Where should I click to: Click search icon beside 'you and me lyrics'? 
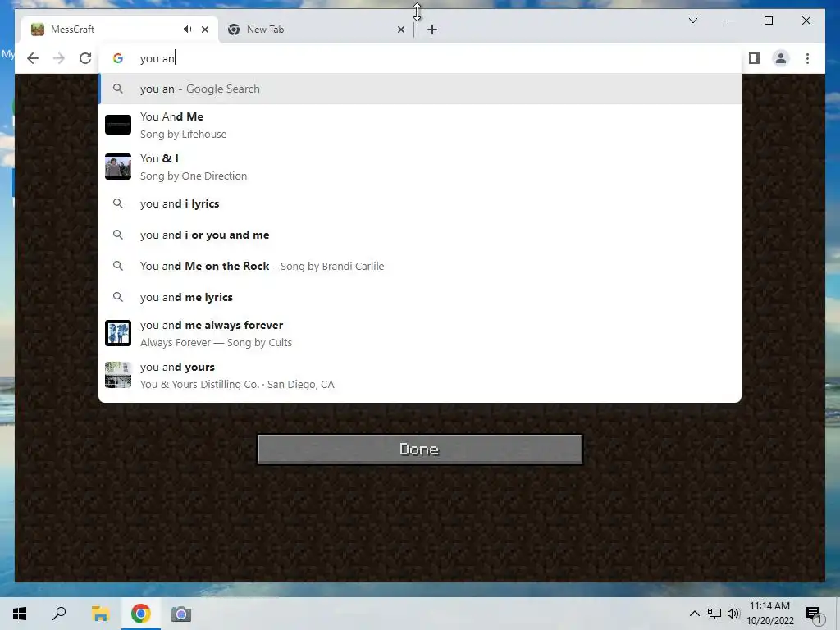118,297
